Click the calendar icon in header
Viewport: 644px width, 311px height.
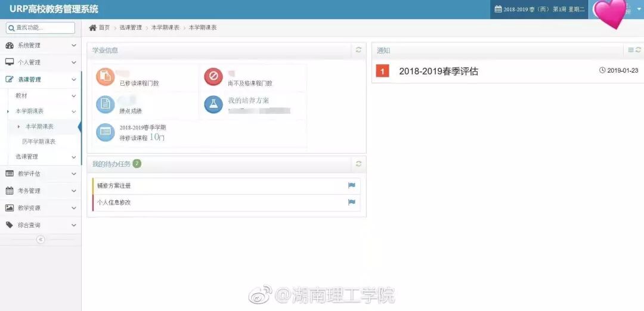[498, 9]
